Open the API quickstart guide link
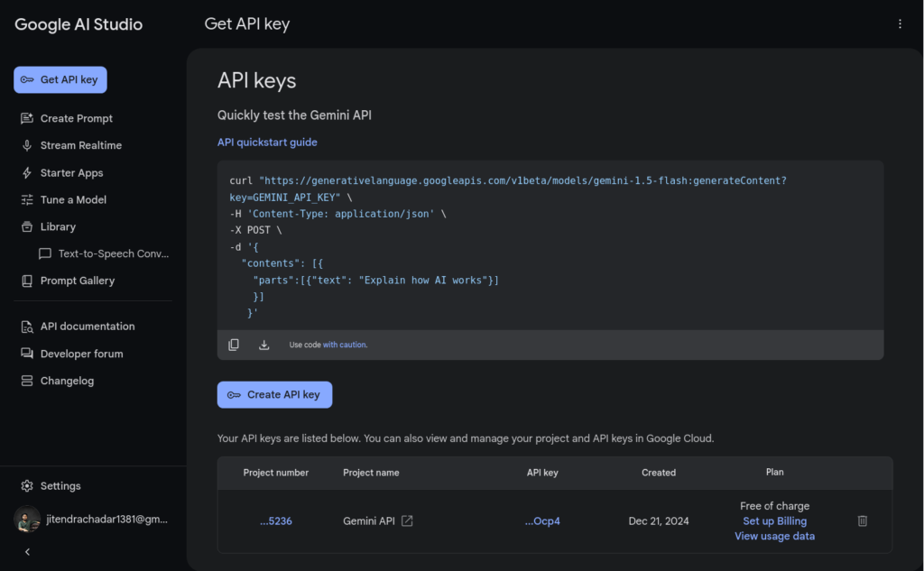 click(267, 143)
